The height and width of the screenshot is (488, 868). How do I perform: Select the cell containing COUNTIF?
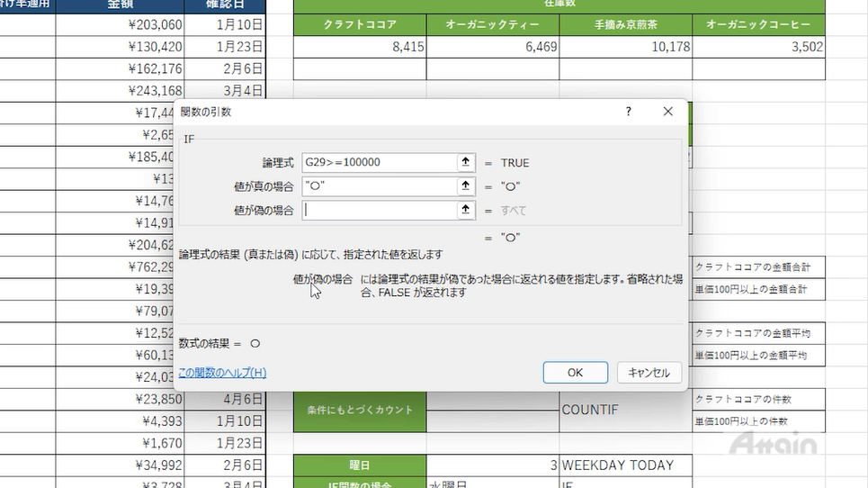coord(625,410)
